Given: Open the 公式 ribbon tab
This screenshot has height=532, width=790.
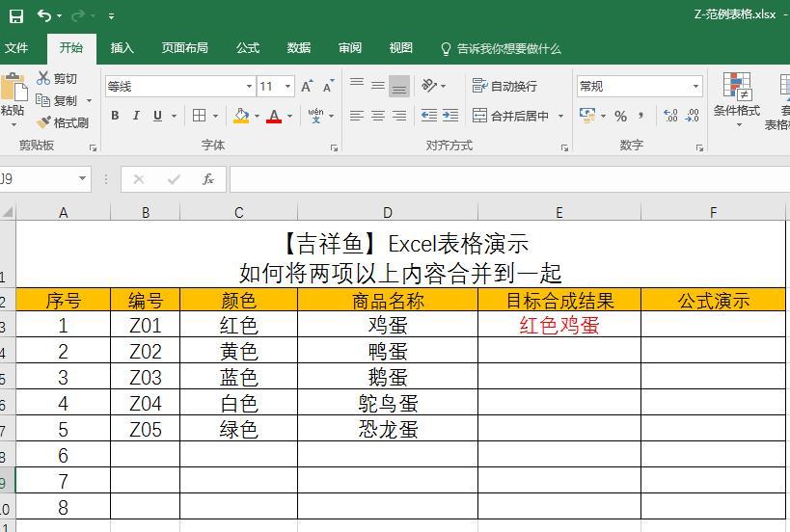Looking at the screenshot, I should pyautogui.click(x=248, y=48).
